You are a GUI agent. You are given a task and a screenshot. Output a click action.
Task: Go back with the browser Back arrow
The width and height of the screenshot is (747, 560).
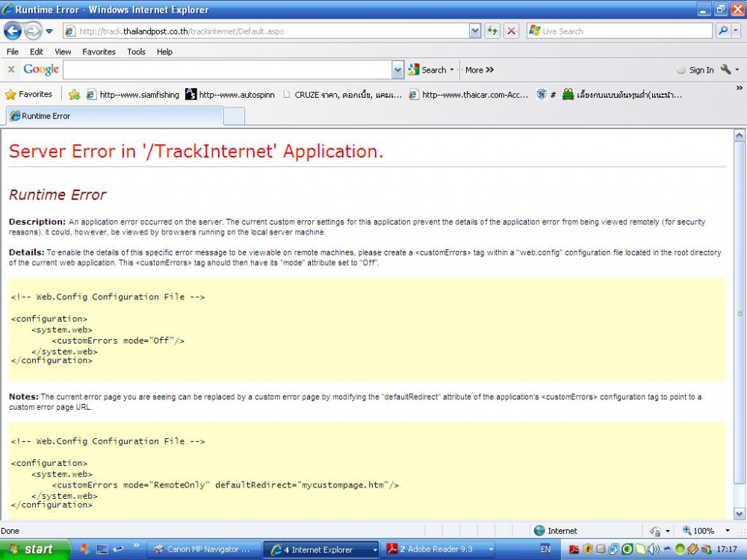pyautogui.click(x=13, y=31)
